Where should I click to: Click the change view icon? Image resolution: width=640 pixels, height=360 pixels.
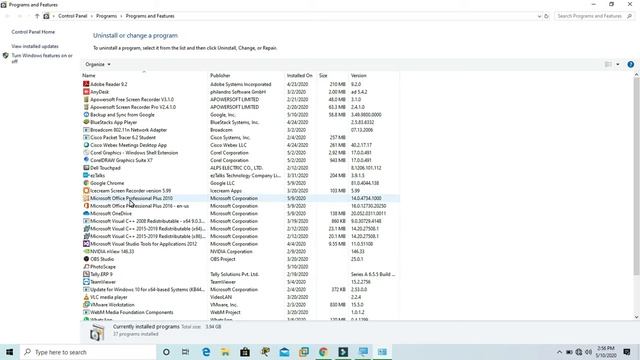(608, 64)
